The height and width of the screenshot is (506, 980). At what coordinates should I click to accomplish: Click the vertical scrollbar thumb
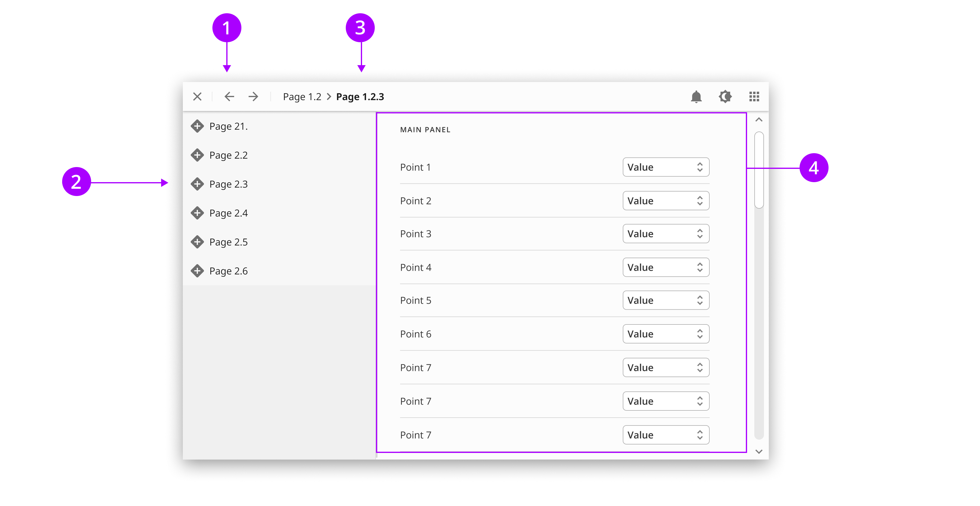(759, 170)
